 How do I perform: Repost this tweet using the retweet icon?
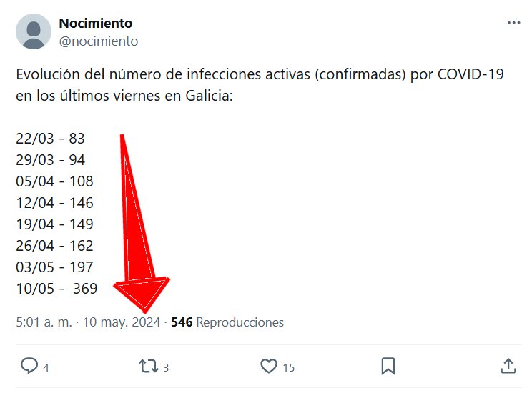pos(148,367)
